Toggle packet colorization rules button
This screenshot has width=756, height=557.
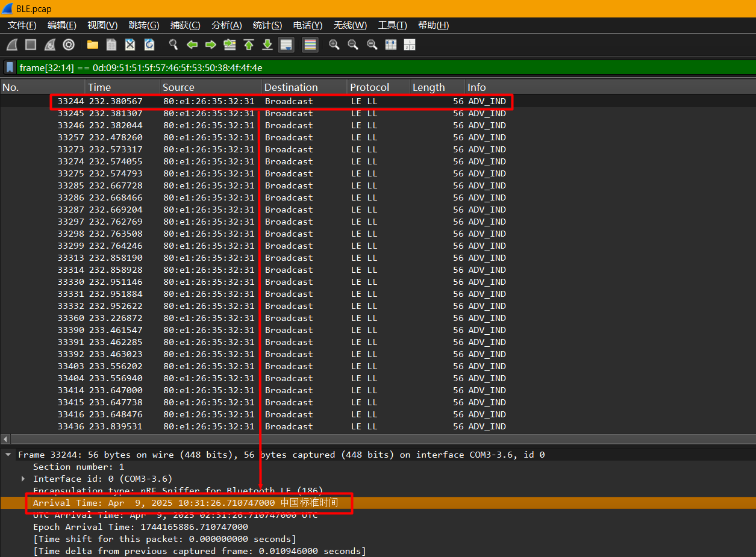click(x=310, y=45)
